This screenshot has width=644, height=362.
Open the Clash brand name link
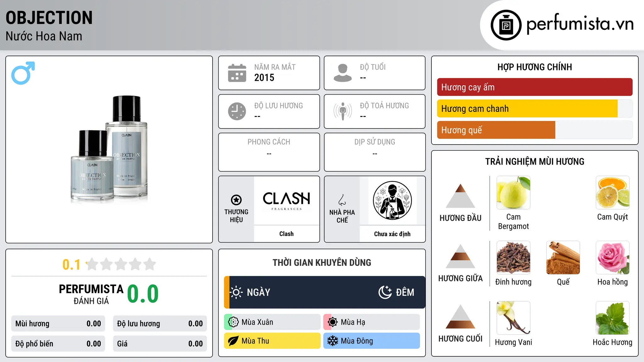click(x=286, y=234)
